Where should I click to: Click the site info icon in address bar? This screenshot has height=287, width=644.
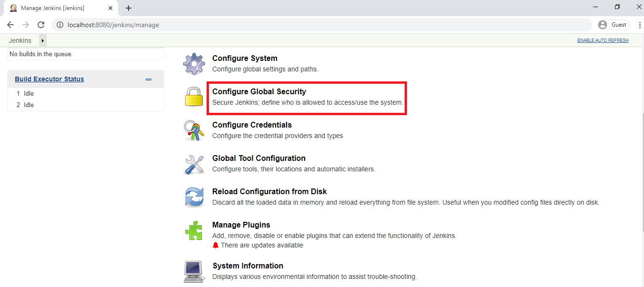[60, 25]
